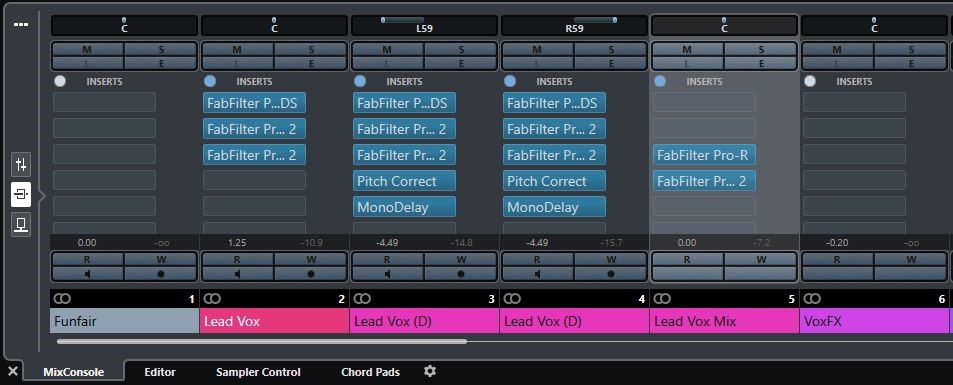Open the E edit settings of Lead Vox Mix channel
Viewport: 953px width, 385px height.
(x=761, y=63)
